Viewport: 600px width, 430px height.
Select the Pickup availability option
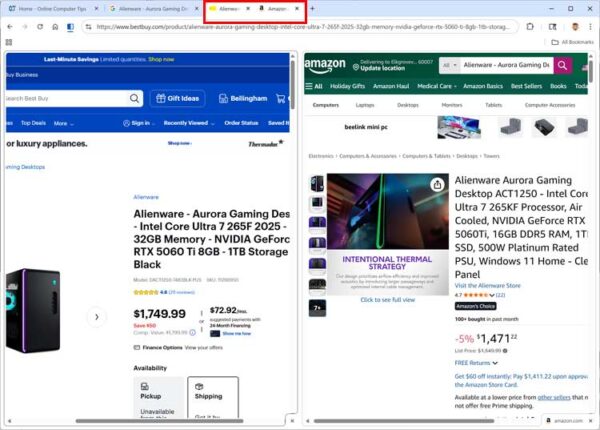(x=159, y=397)
